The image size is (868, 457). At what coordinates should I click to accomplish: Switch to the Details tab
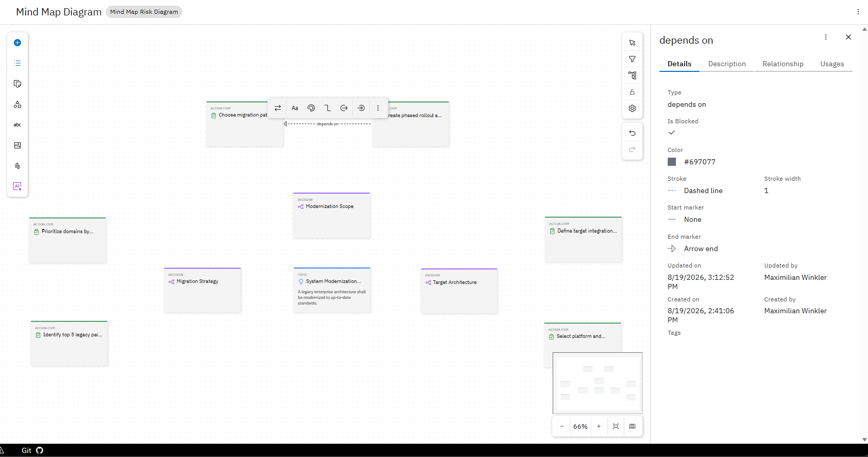click(x=680, y=64)
